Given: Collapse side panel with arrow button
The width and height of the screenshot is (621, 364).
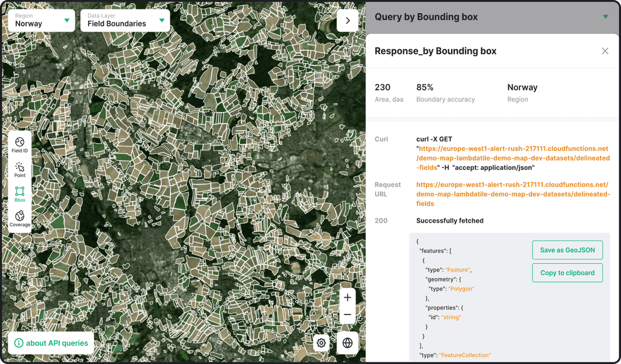Looking at the screenshot, I should 347,21.
